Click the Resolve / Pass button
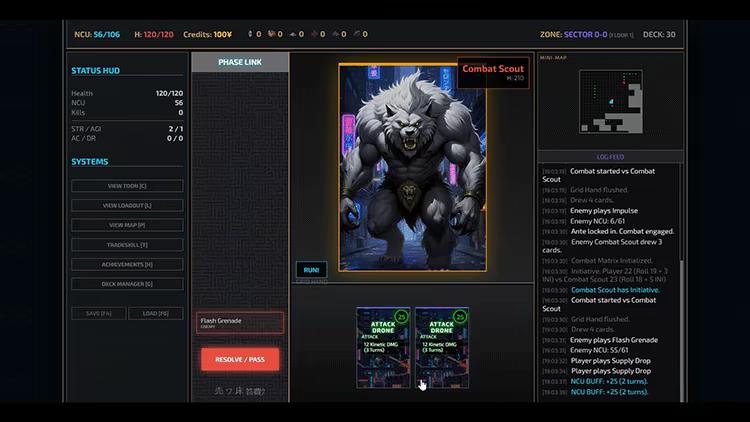Image resolution: width=750 pixels, height=422 pixels. [x=240, y=359]
